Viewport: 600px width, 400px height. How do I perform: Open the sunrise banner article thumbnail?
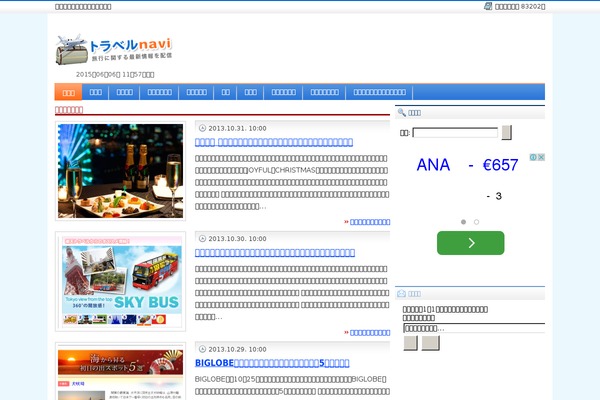point(121,371)
